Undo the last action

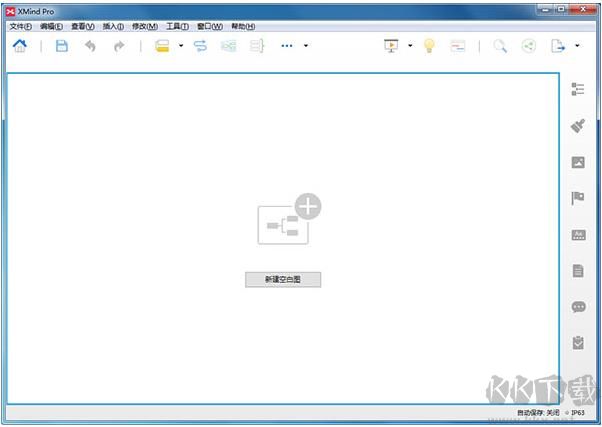tap(90, 46)
